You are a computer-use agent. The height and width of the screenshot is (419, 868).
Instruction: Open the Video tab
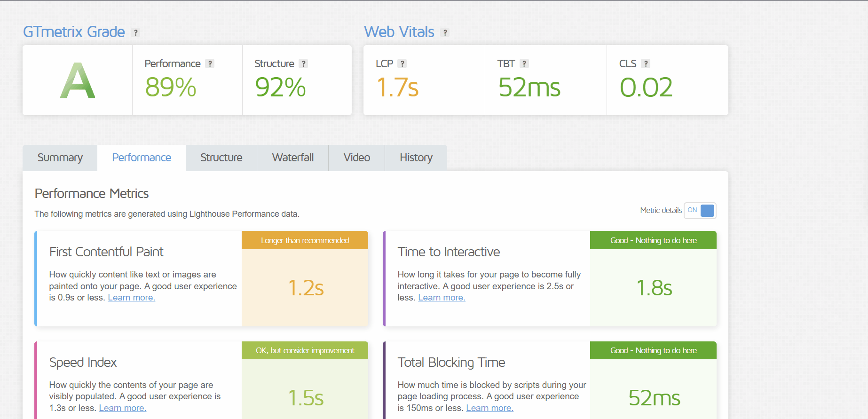357,158
